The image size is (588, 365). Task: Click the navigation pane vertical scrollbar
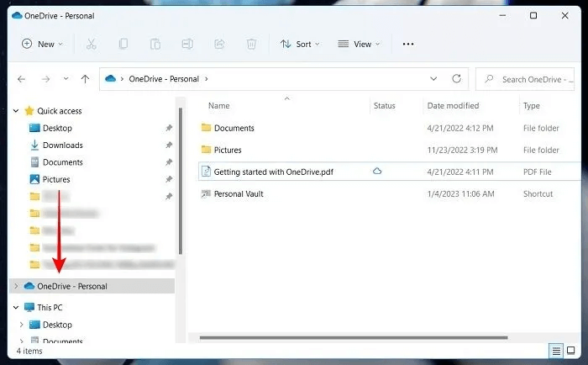(x=181, y=181)
